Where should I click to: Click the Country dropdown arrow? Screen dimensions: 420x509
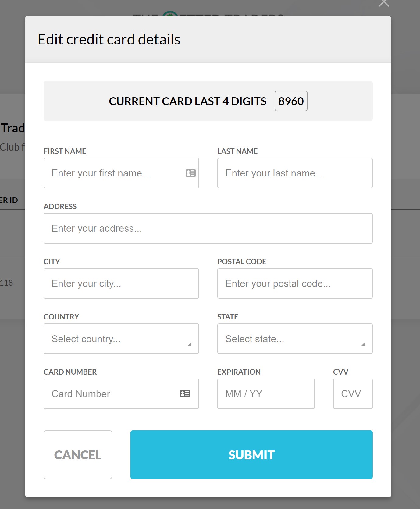tap(189, 344)
